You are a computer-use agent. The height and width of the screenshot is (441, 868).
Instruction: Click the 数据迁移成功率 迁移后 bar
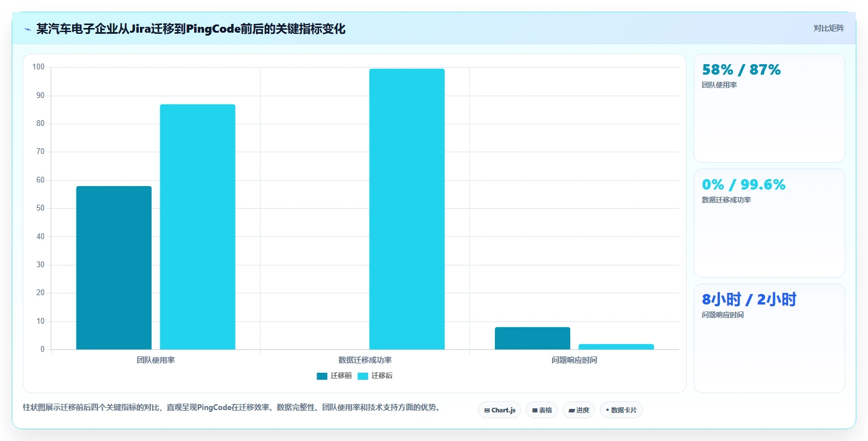407,209
